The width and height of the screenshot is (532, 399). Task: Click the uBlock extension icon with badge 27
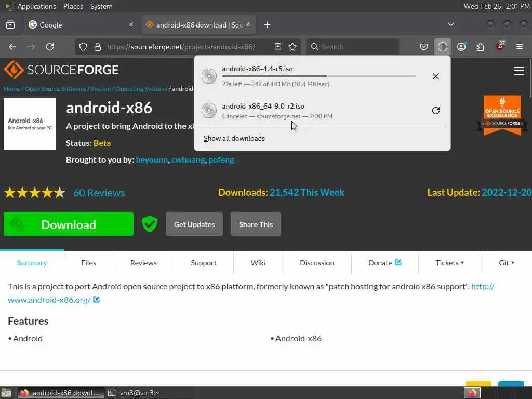(x=500, y=46)
